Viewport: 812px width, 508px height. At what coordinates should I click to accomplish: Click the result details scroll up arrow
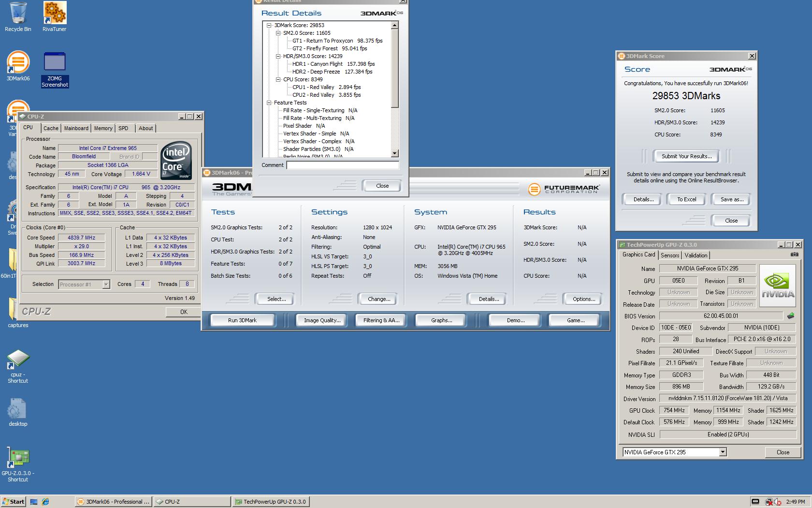point(394,25)
